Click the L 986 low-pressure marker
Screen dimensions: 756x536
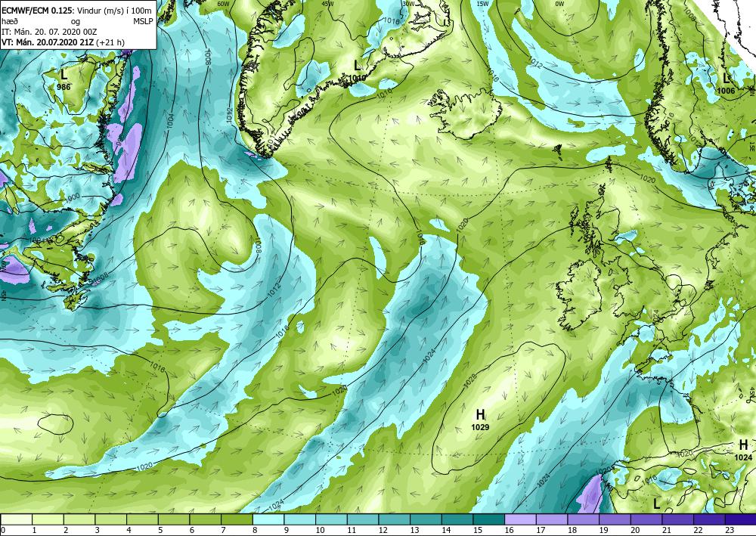coord(64,80)
